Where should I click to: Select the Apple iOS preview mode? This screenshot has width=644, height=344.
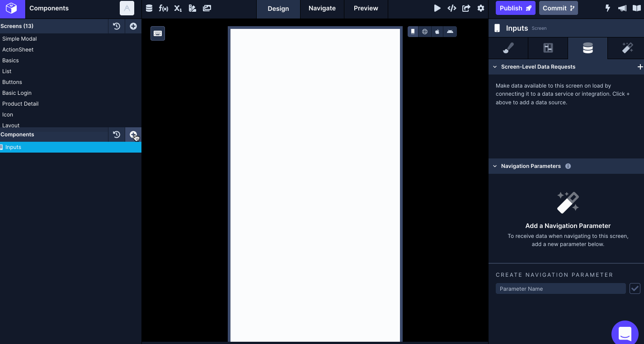[437, 32]
